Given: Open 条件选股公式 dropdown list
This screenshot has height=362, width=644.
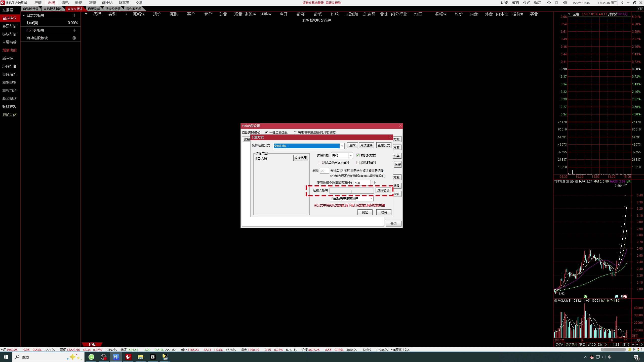Looking at the screenshot, I should 342,146.
